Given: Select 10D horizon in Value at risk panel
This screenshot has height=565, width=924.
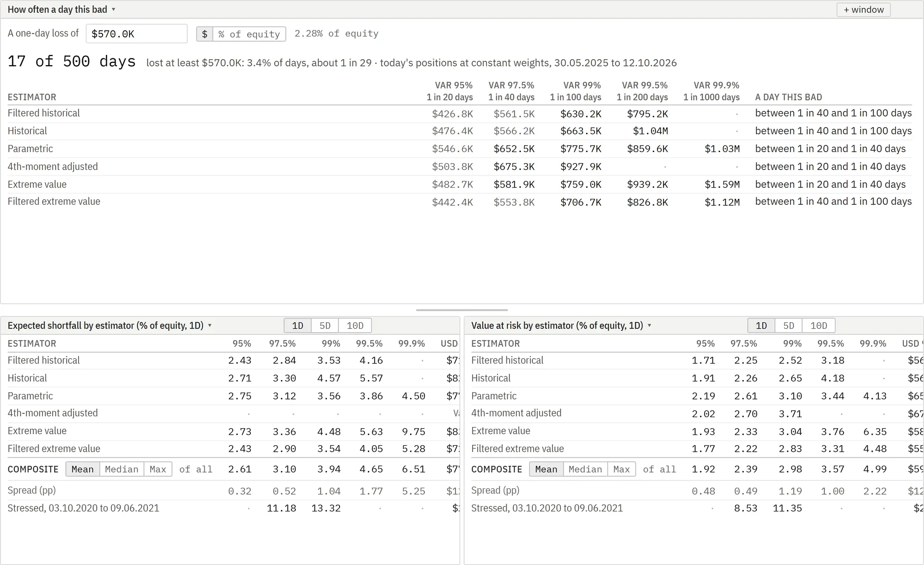Looking at the screenshot, I should (819, 325).
